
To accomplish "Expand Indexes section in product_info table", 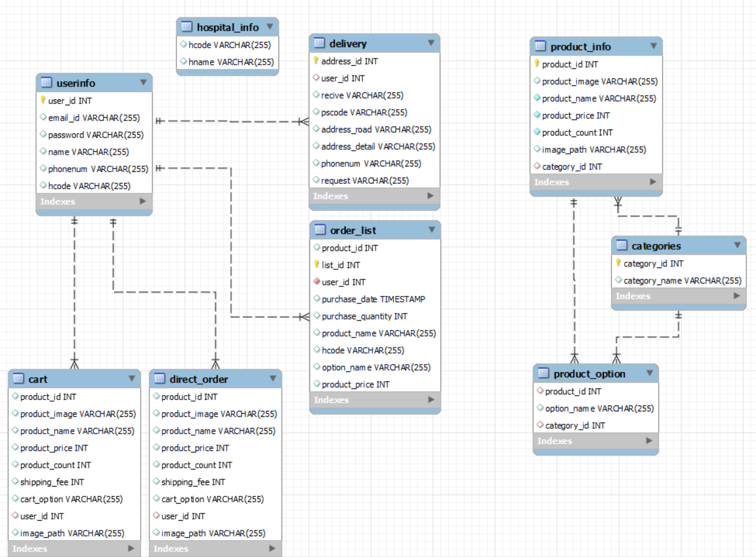I will point(652,181).
